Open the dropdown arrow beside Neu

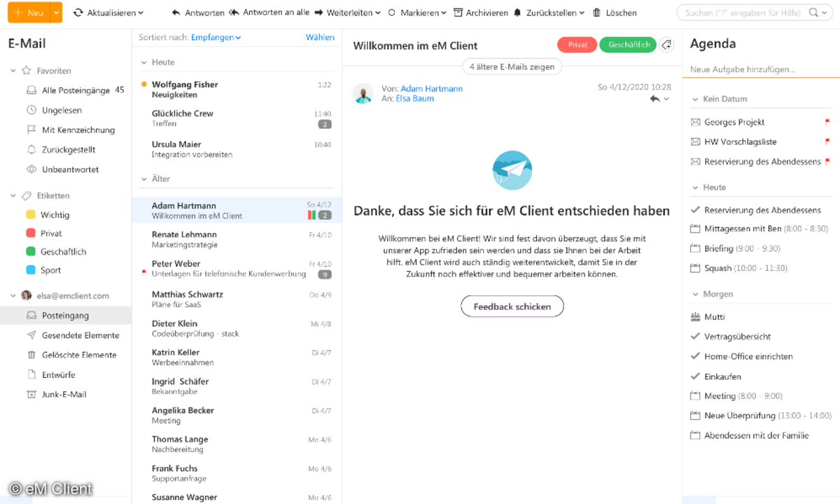(57, 13)
